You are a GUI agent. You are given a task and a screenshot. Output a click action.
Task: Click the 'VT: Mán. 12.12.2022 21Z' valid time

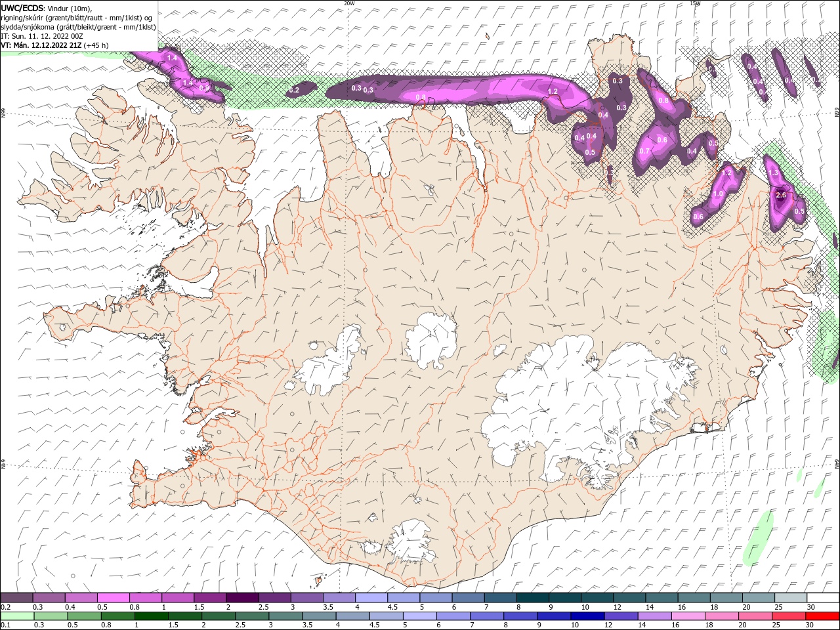coord(41,45)
